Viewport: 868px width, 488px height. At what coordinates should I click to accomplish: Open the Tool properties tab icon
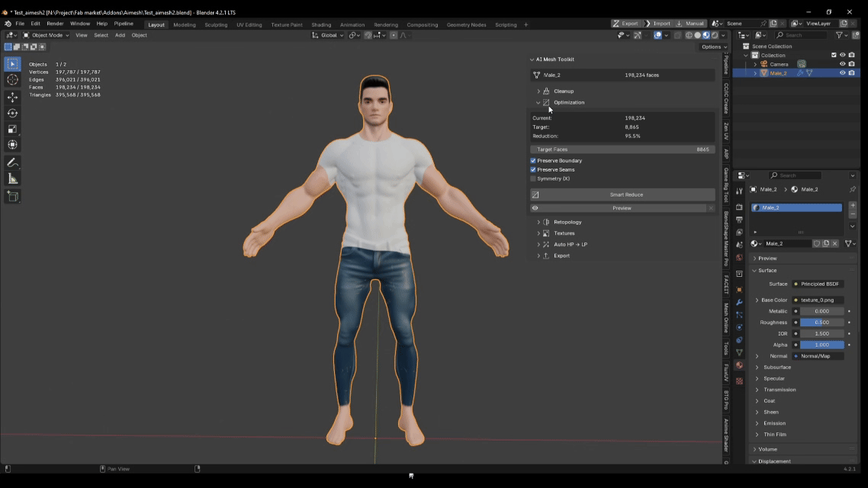[739, 191]
